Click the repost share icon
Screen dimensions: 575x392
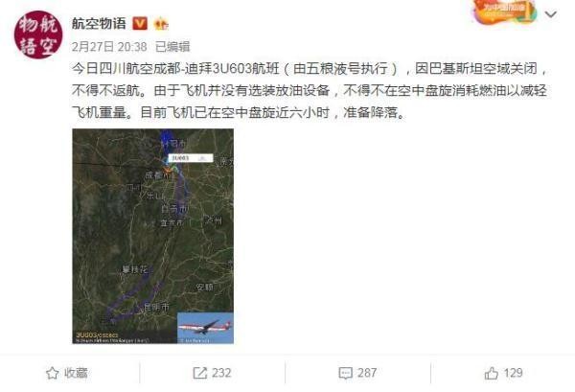click(x=200, y=373)
